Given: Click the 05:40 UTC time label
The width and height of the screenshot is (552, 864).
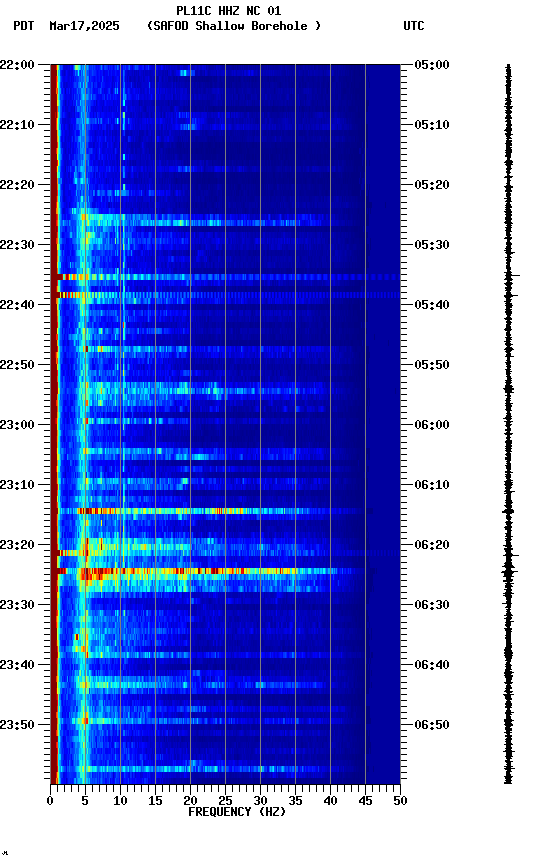Looking at the screenshot, I should [x=432, y=305].
